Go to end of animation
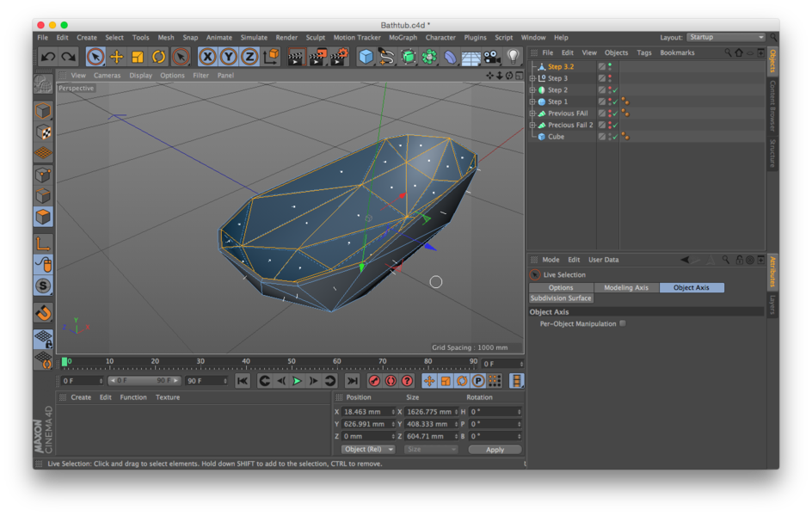 tap(352, 381)
